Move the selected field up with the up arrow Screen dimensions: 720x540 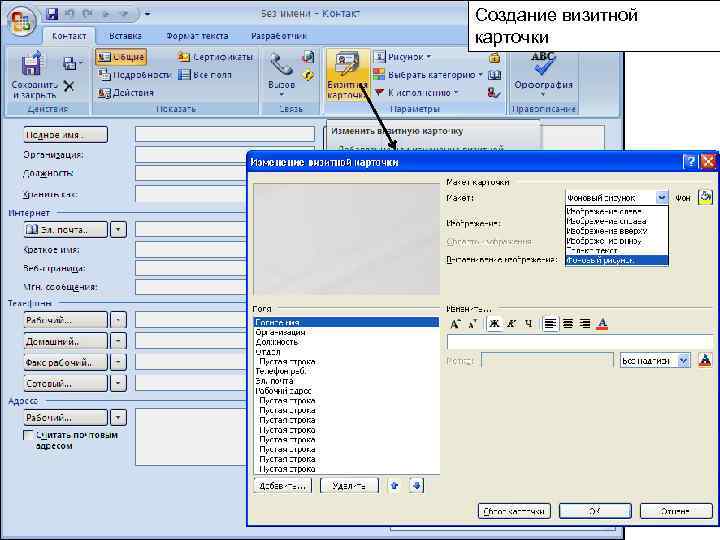click(x=394, y=485)
